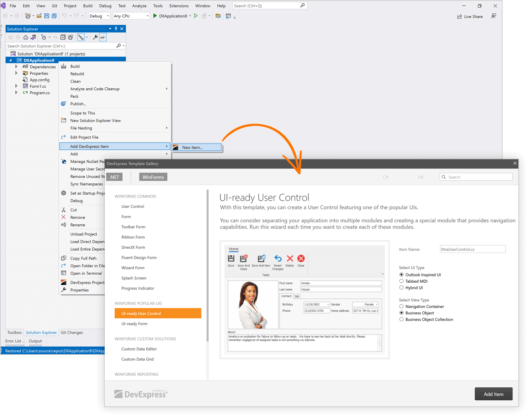532x416 pixels.
Task: Open the Pending Changes Filter icon
Action: tap(44, 37)
